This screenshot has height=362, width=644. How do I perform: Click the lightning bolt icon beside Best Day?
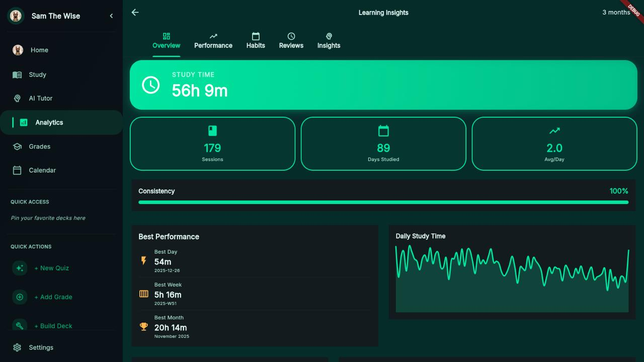143,261
